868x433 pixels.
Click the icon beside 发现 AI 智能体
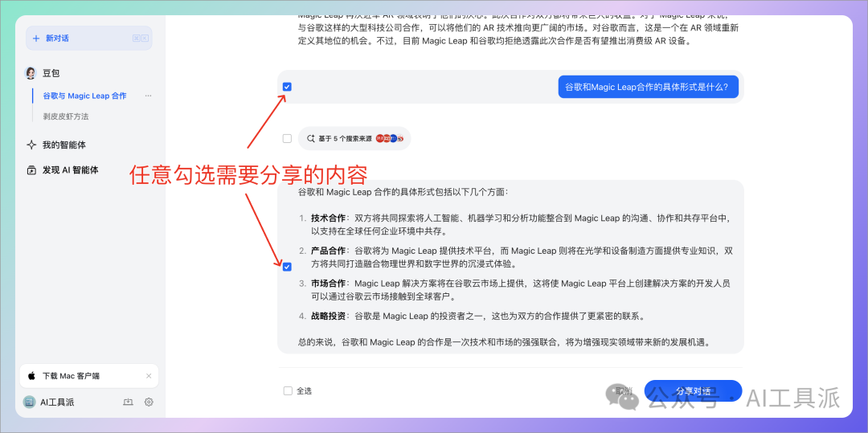[x=31, y=170]
